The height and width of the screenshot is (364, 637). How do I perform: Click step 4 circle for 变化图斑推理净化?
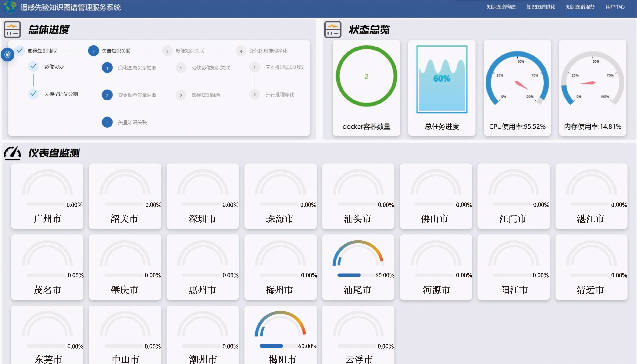241,51
